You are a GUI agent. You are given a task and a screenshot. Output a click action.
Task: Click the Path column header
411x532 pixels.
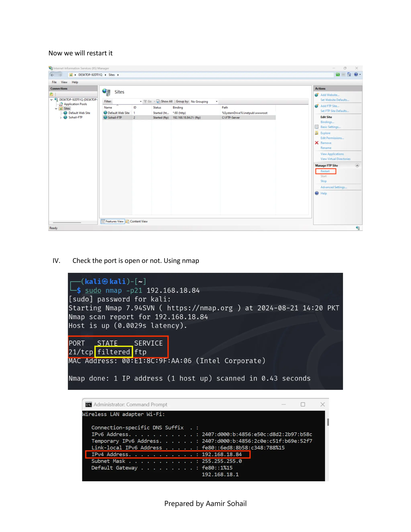tap(248, 107)
